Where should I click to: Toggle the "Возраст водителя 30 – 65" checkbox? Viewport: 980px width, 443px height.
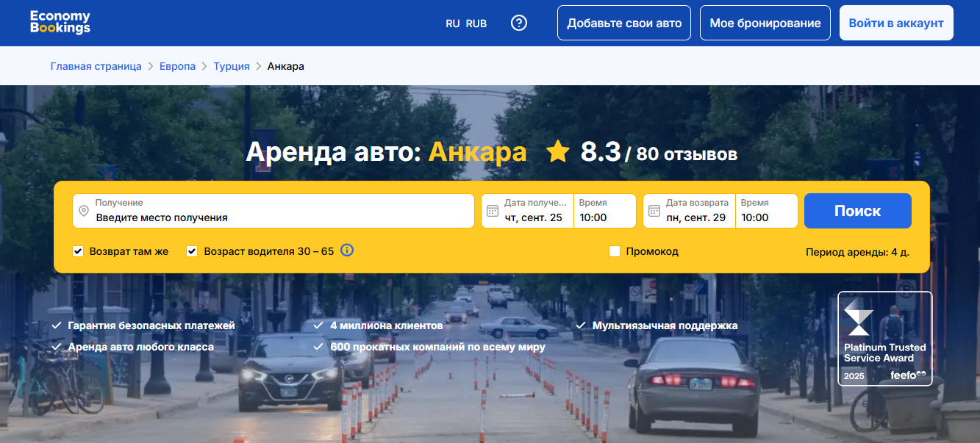[x=192, y=251]
